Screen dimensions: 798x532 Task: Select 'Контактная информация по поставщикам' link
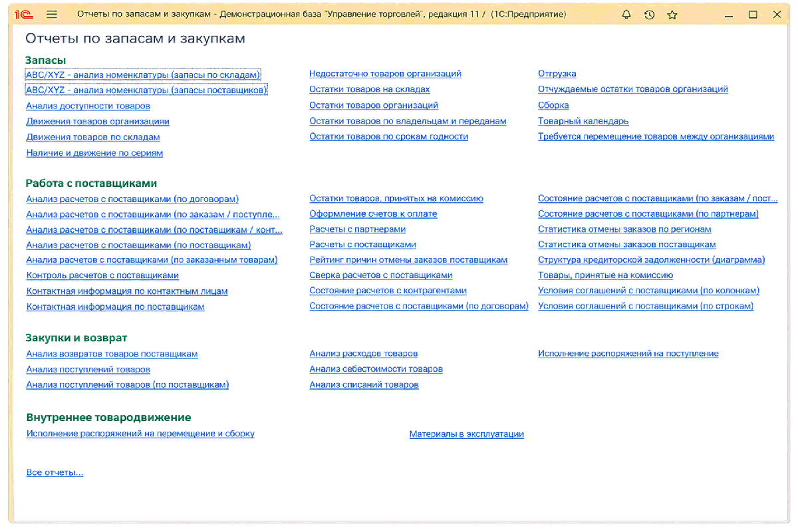[116, 307]
